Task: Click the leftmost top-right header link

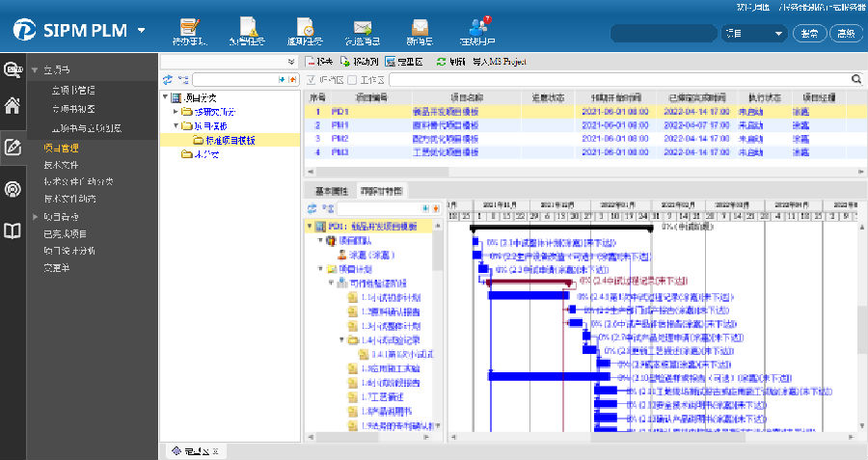Action: (753, 7)
